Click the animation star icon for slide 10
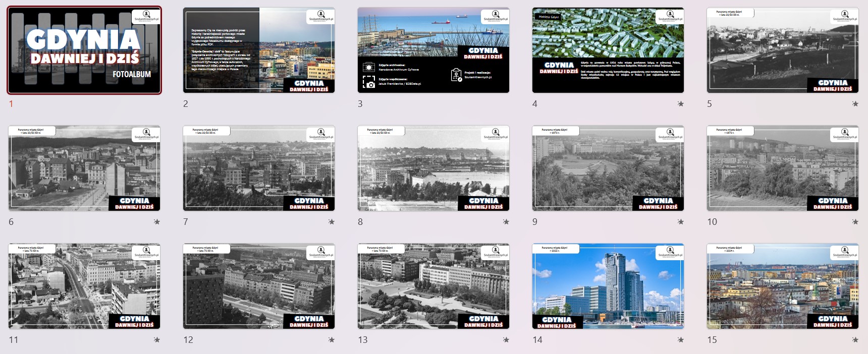Screen dimensions: 868x354 pyautogui.click(x=855, y=222)
